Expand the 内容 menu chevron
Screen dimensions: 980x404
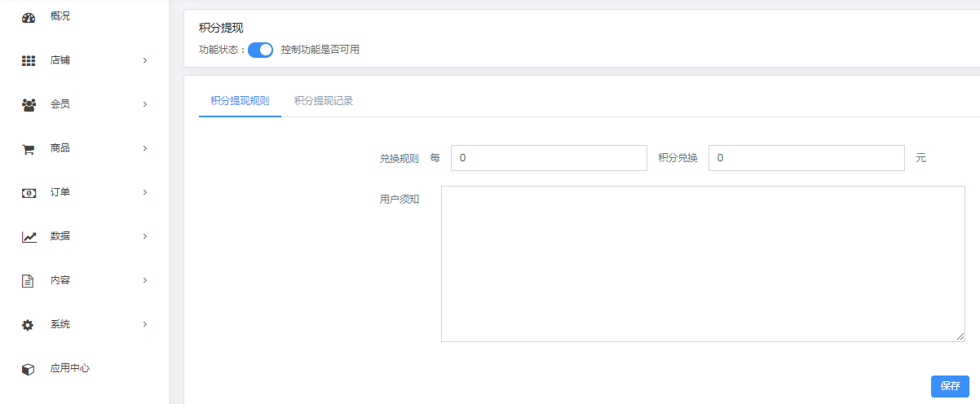click(x=145, y=280)
